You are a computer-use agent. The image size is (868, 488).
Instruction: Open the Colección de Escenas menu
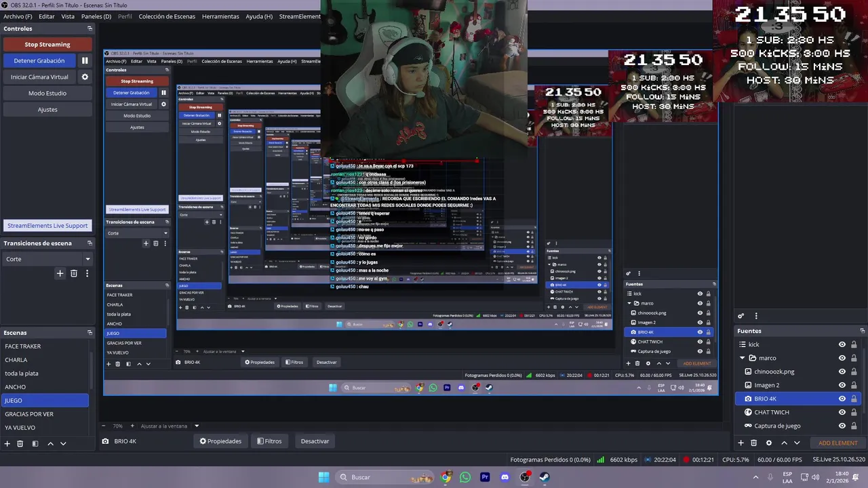pyautogui.click(x=167, y=16)
